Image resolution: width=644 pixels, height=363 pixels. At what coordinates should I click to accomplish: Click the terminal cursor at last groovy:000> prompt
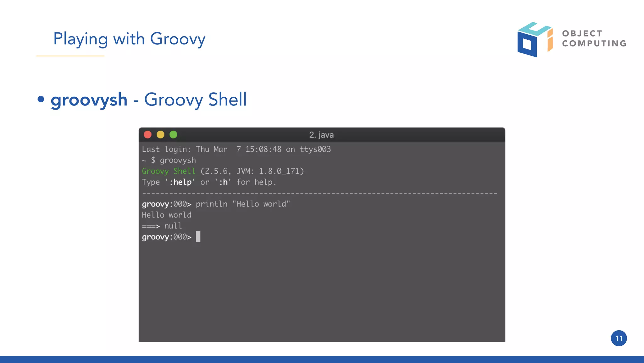(198, 237)
